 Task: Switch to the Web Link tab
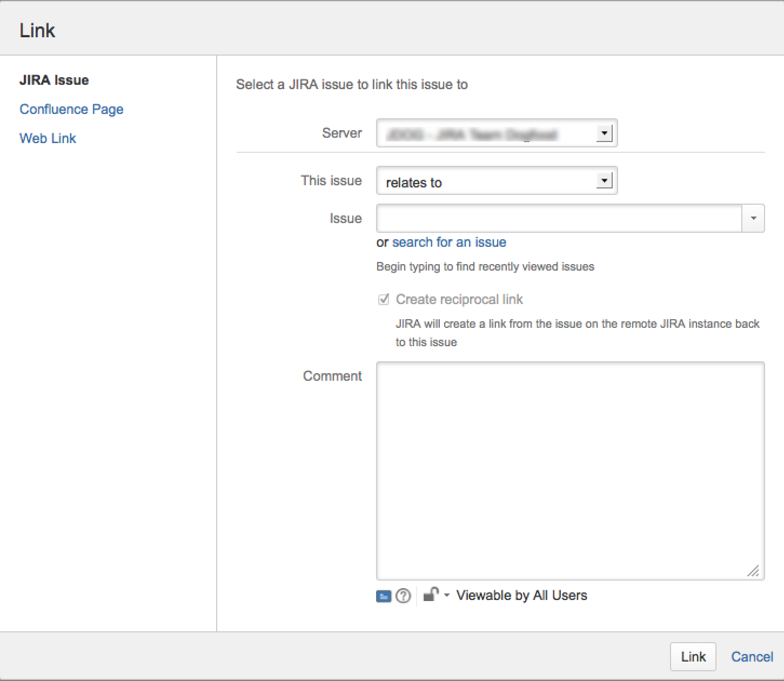click(48, 138)
